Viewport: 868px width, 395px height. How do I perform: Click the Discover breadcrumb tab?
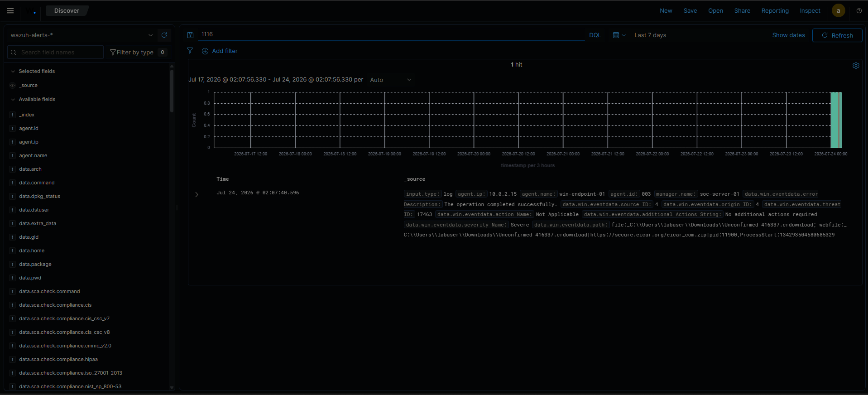[67, 11]
